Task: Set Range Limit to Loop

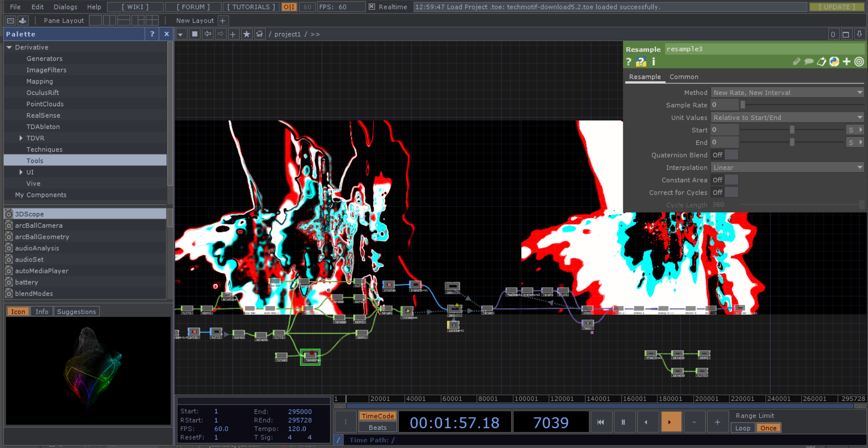Action: coord(743,428)
